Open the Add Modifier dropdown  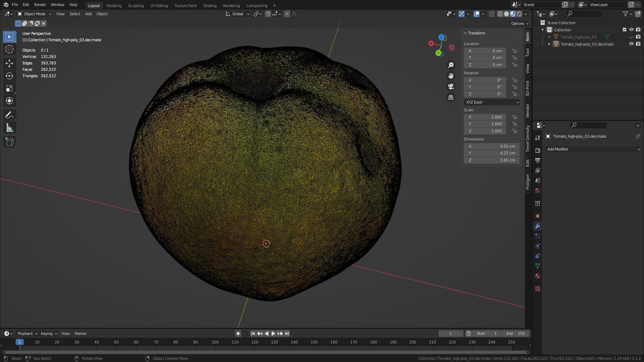[x=593, y=149]
